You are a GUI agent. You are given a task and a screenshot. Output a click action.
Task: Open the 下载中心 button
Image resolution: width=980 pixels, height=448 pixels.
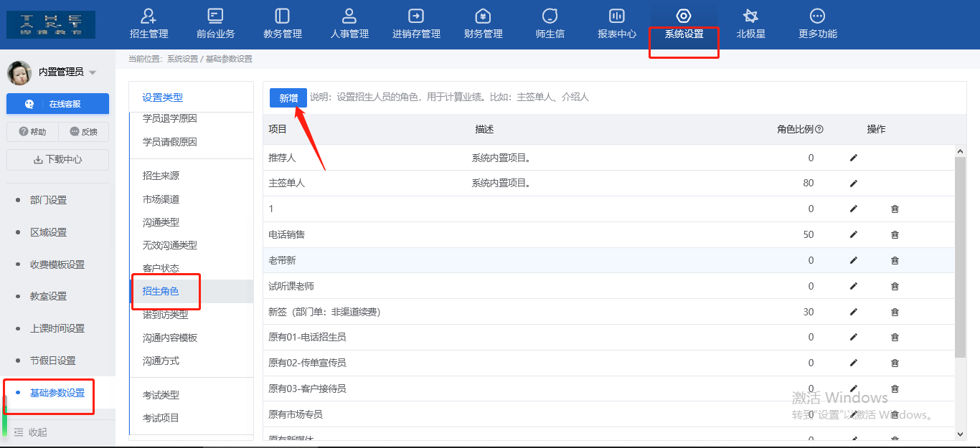tap(57, 160)
